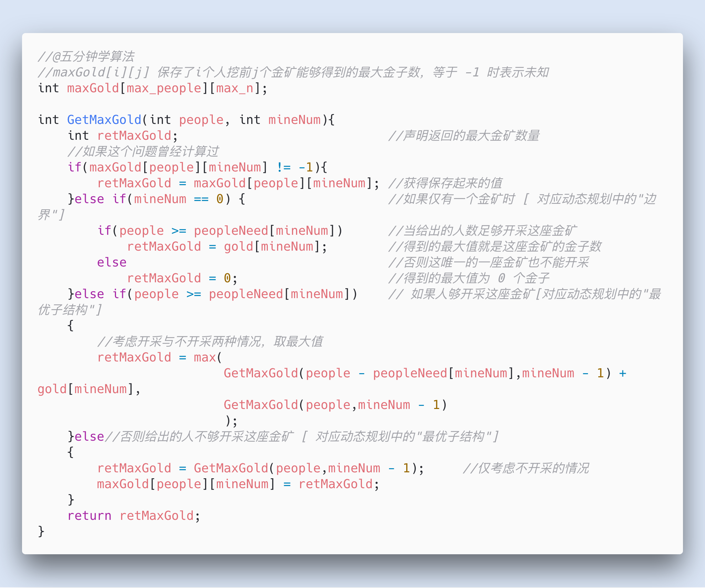Click the comment //仅考虑不开采的情况

pyautogui.click(x=526, y=468)
